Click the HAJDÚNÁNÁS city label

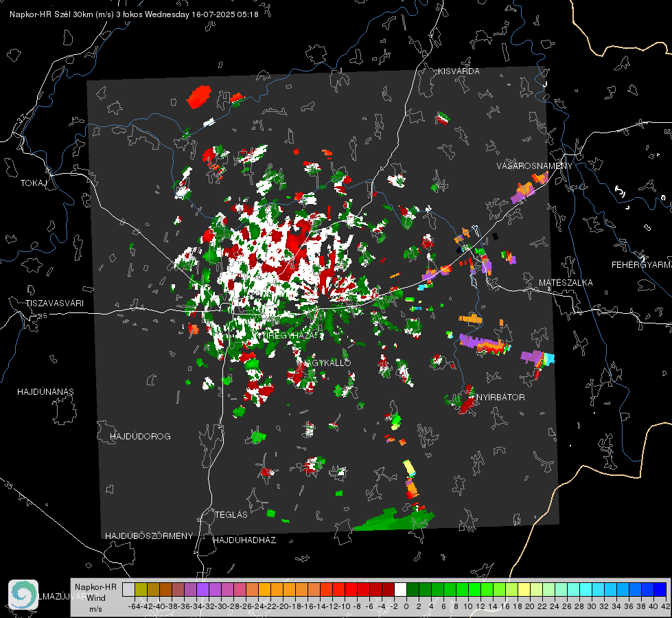tap(45, 392)
